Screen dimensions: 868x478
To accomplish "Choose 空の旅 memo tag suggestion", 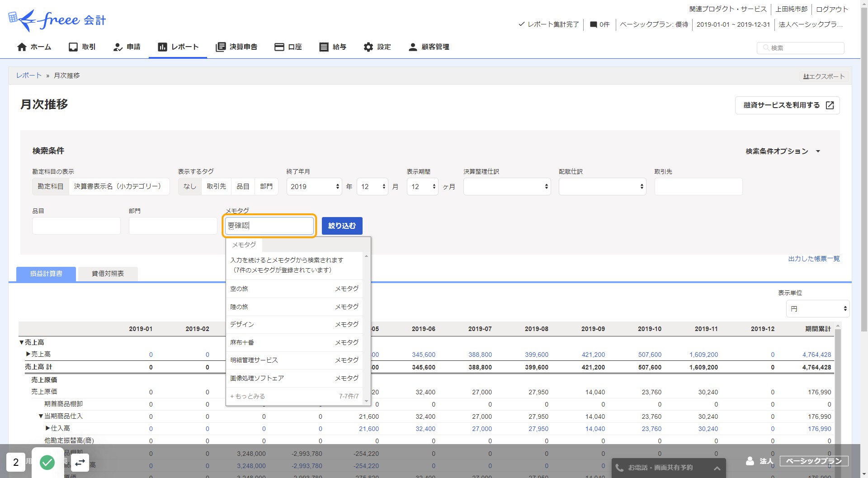I will (x=294, y=289).
